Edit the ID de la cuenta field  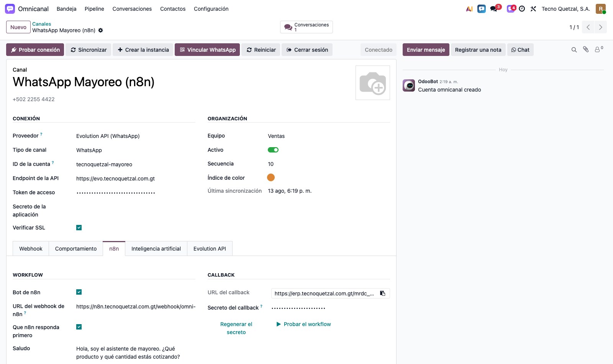point(136,164)
